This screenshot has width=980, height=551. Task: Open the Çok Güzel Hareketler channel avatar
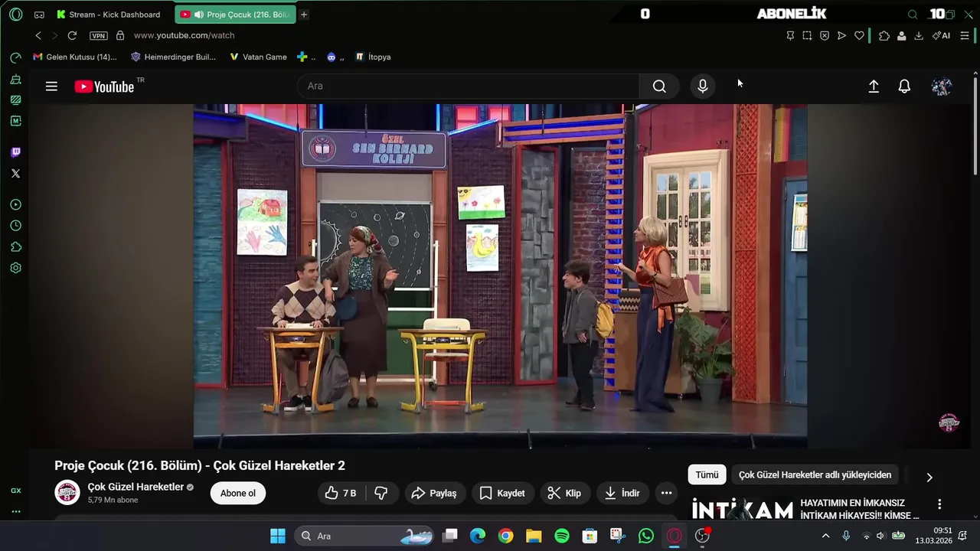(67, 493)
